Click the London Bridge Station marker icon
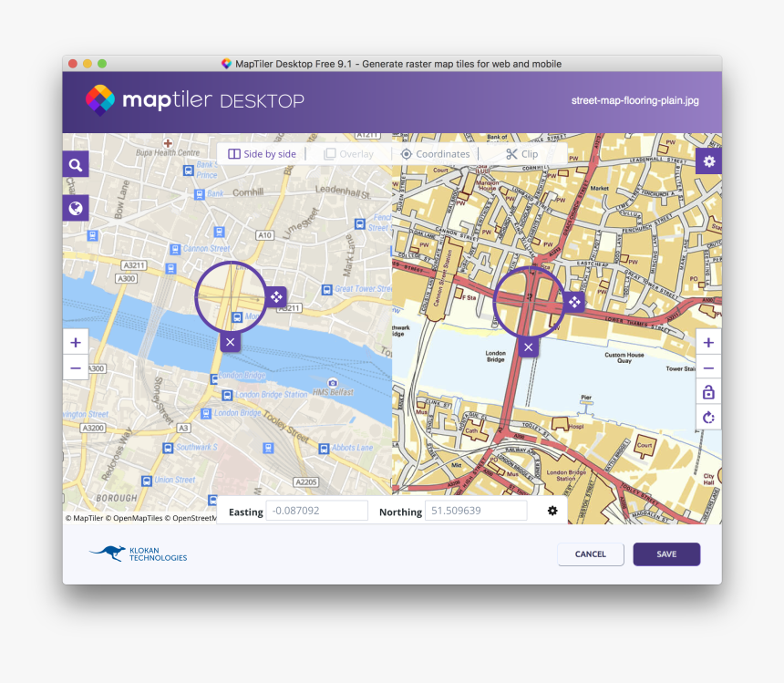The image size is (784, 683). coord(227,395)
